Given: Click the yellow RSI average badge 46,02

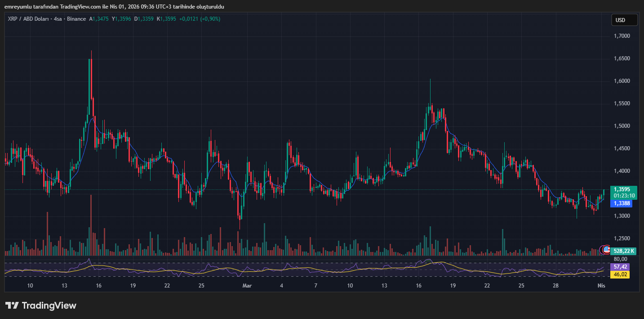Looking at the screenshot, I should pos(622,274).
